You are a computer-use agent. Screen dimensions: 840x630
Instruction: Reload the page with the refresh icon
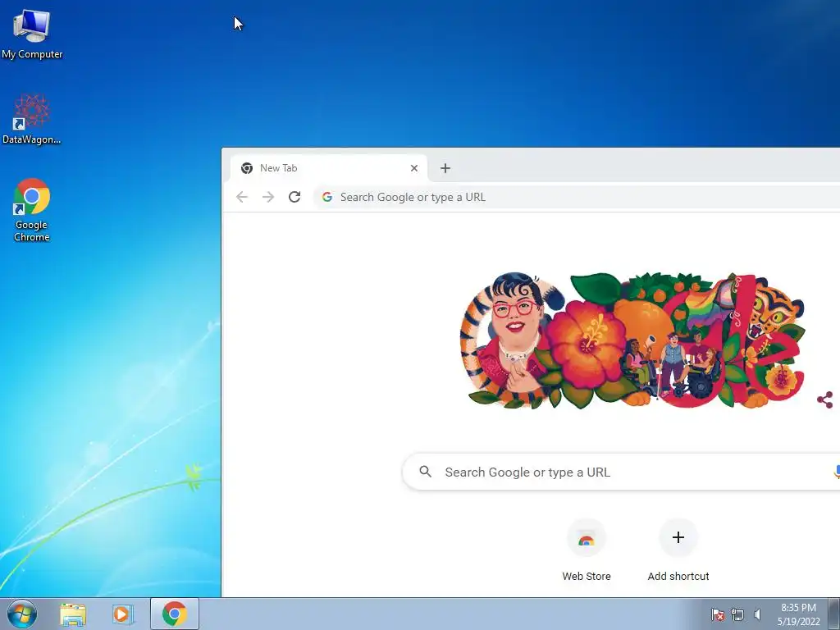294,197
